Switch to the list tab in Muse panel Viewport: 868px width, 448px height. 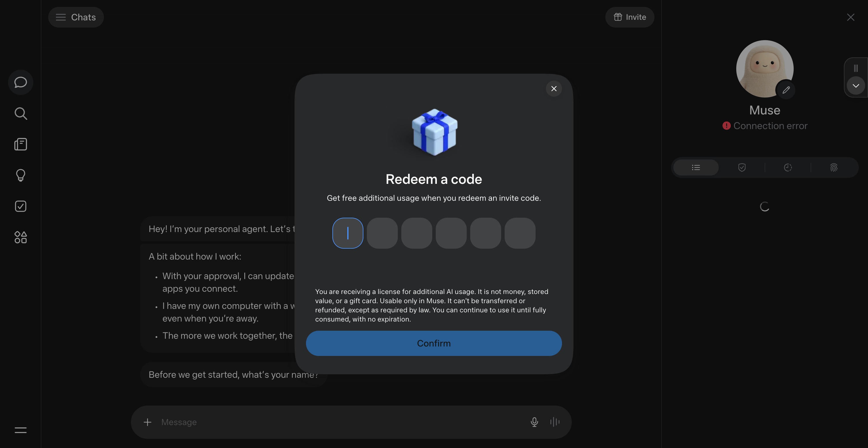pyautogui.click(x=696, y=167)
